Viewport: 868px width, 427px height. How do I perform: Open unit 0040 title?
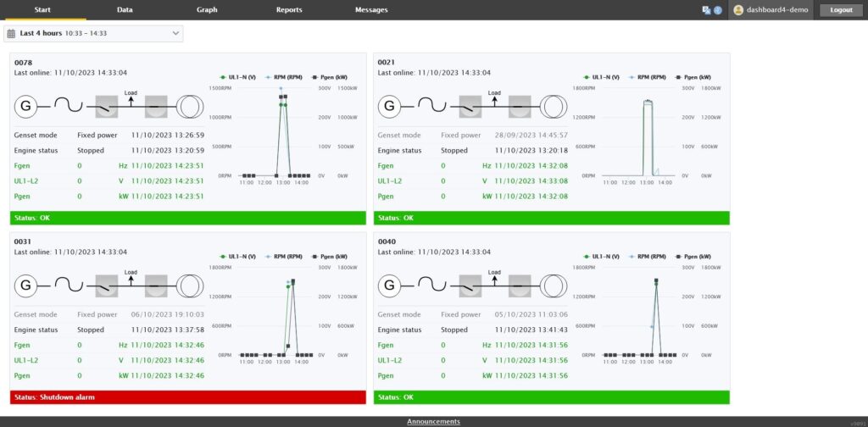(387, 241)
